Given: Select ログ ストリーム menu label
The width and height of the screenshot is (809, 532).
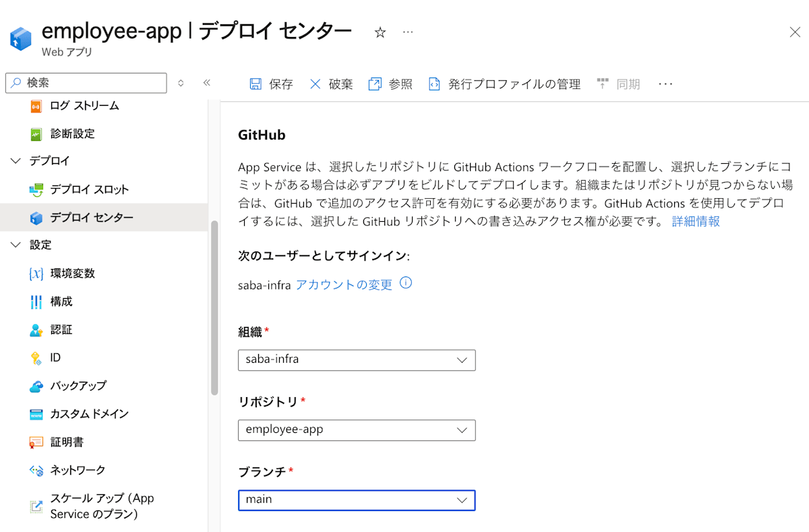Looking at the screenshot, I should [84, 106].
